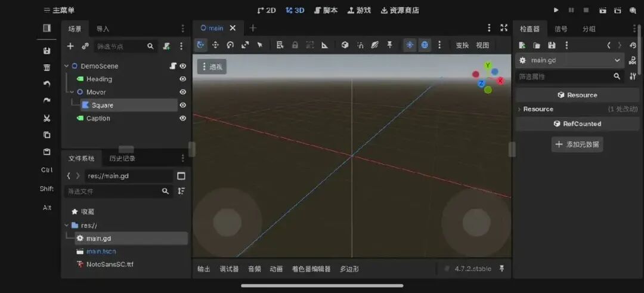Open the 信号 signals tab
Image resolution: width=644 pixels, height=293 pixels.
pos(561,29)
